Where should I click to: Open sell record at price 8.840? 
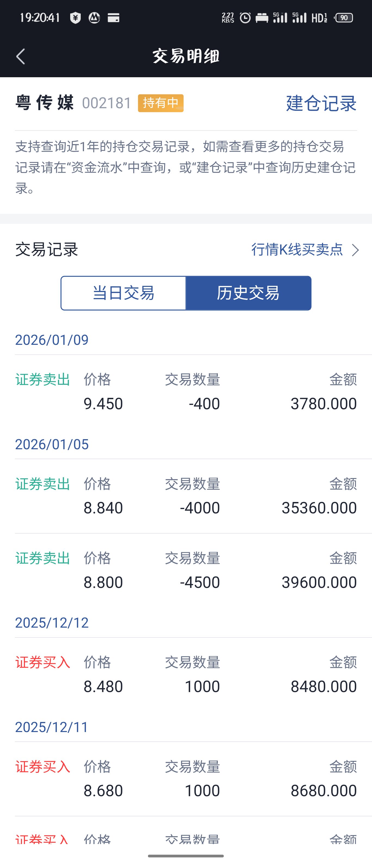pyautogui.click(x=186, y=496)
